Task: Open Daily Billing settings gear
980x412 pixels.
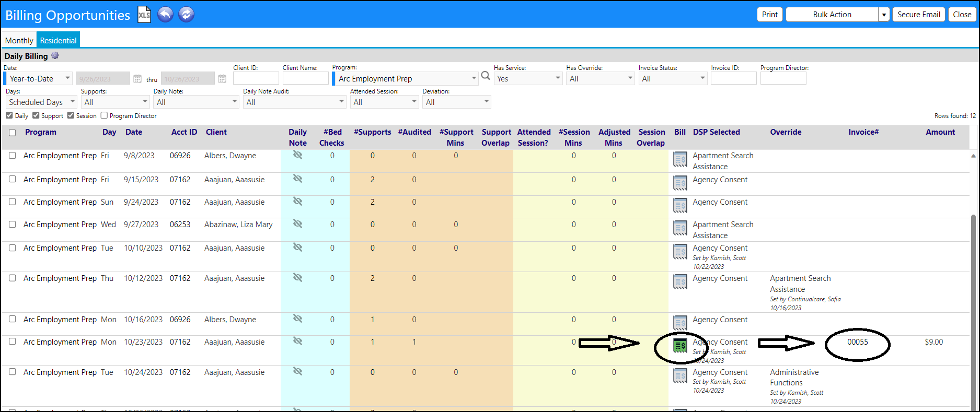Action: [x=55, y=55]
